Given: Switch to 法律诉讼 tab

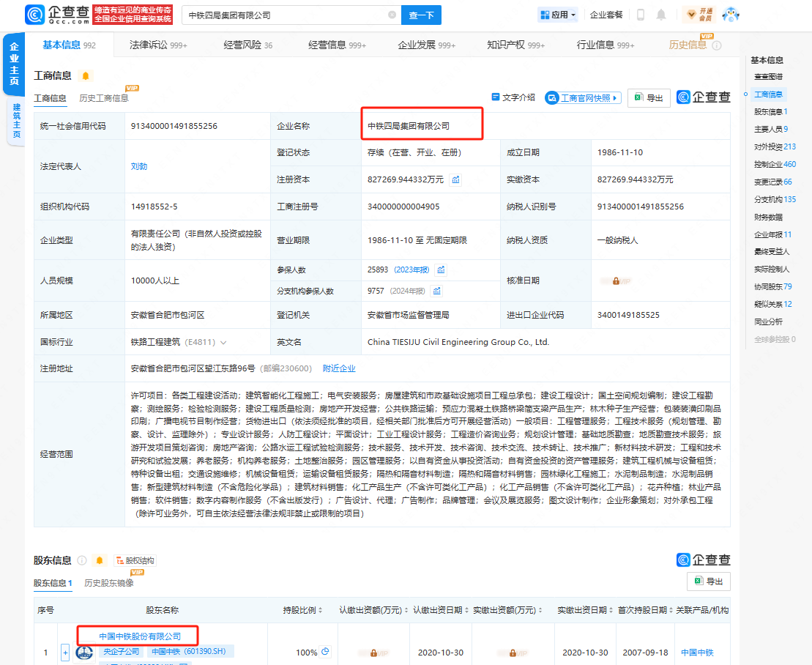Looking at the screenshot, I should click(x=158, y=45).
